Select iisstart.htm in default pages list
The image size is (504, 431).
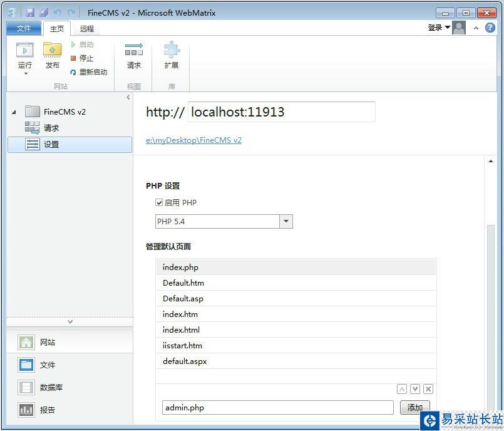click(296, 346)
